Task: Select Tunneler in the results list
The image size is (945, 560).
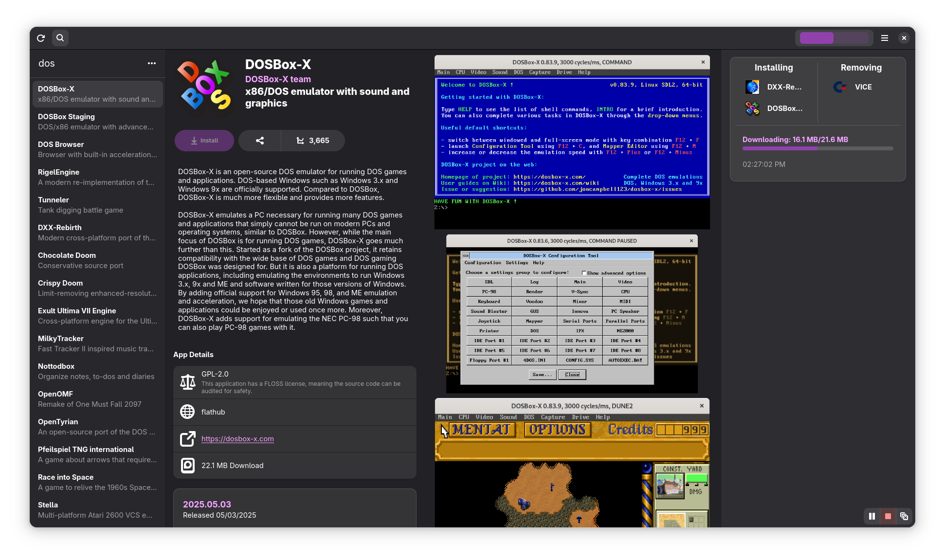Action: point(98,205)
